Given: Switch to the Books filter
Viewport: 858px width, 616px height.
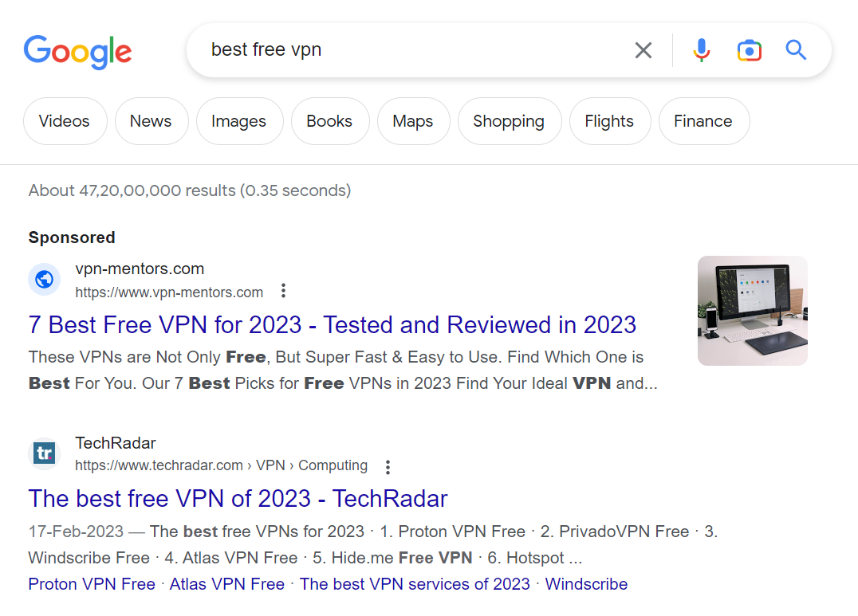Looking at the screenshot, I should click(329, 121).
